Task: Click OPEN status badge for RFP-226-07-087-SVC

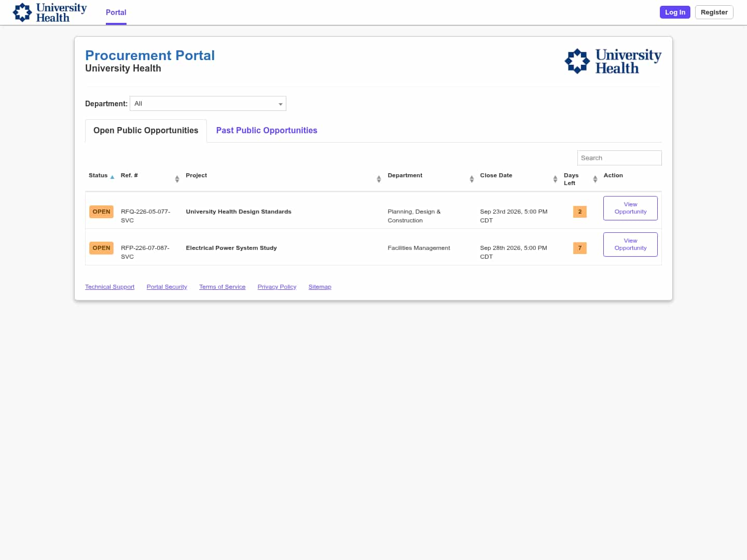Action: tap(101, 248)
